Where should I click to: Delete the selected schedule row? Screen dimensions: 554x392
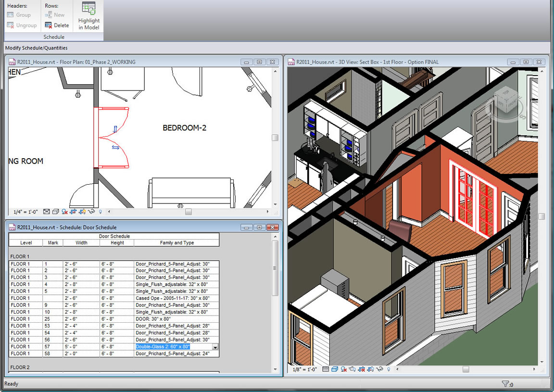pos(57,25)
